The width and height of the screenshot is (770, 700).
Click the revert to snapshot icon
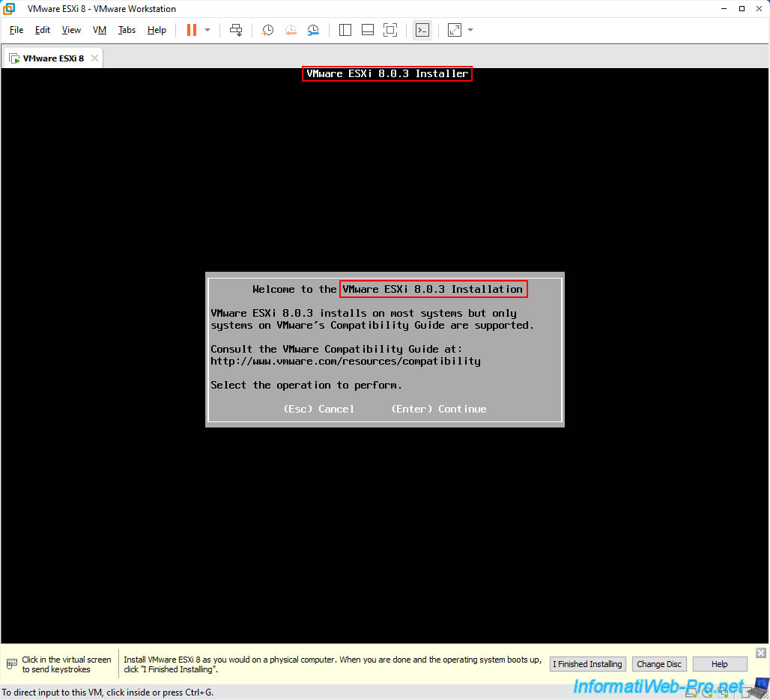coord(291,30)
